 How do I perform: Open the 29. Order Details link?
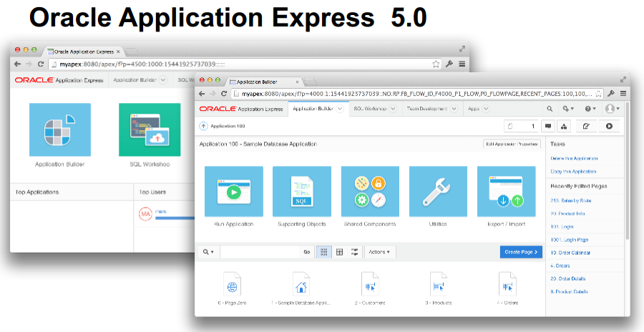pos(568,278)
